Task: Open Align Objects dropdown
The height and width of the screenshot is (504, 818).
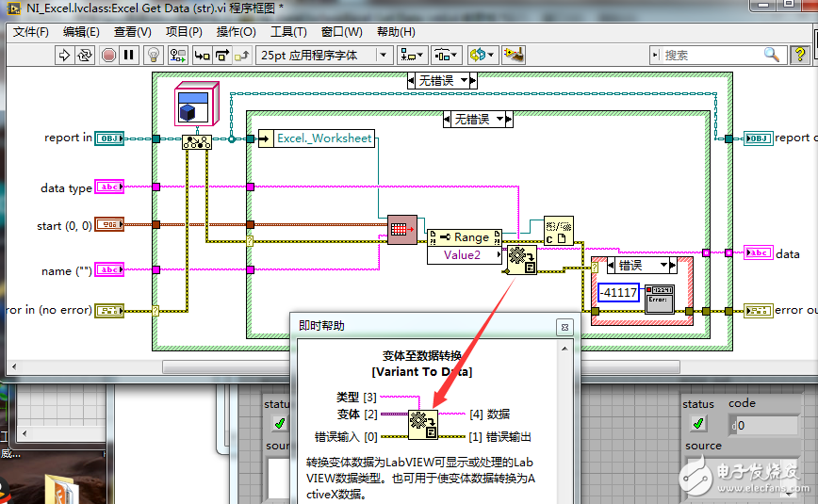Action: point(412,55)
